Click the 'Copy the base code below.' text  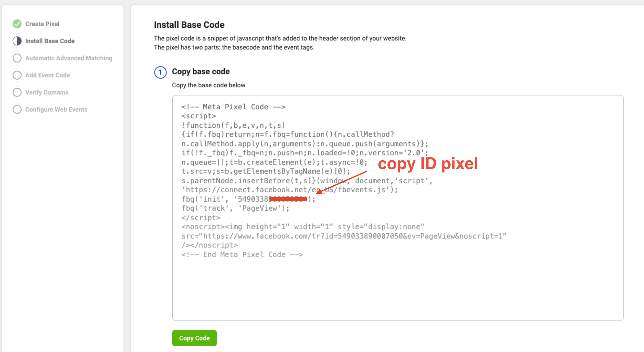[x=209, y=85]
